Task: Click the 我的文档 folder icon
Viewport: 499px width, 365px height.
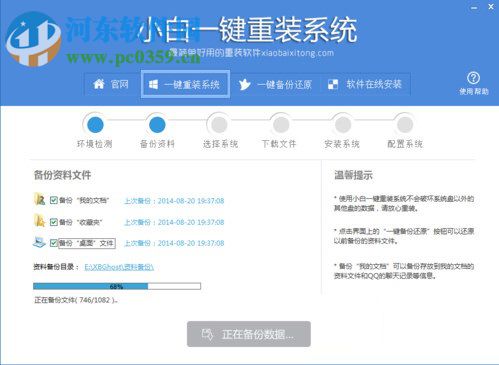Action: pos(40,199)
